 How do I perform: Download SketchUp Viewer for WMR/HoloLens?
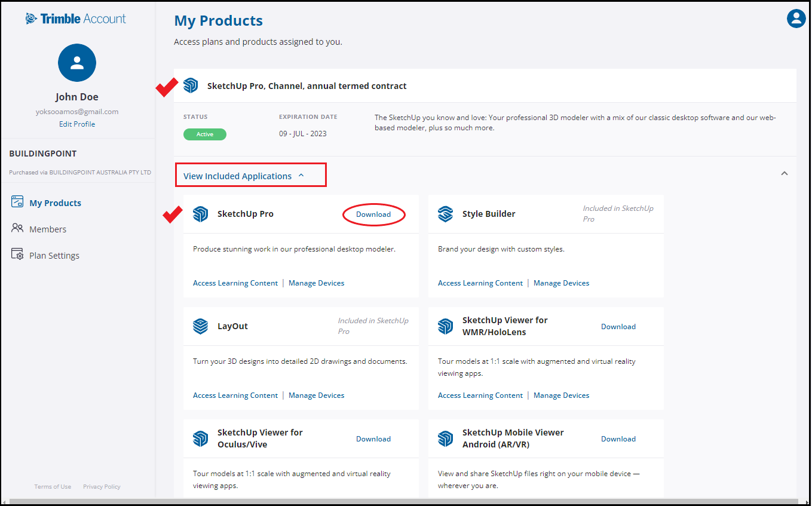(618, 327)
